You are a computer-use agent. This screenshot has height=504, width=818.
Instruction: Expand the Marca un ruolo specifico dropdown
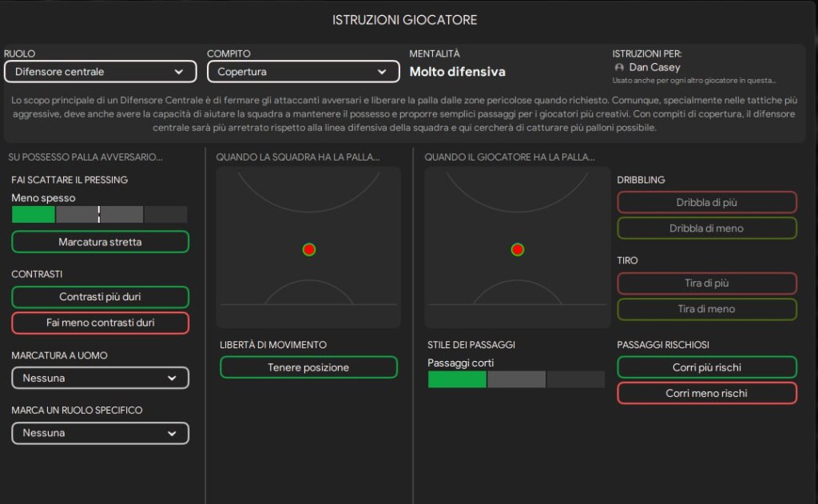point(100,433)
